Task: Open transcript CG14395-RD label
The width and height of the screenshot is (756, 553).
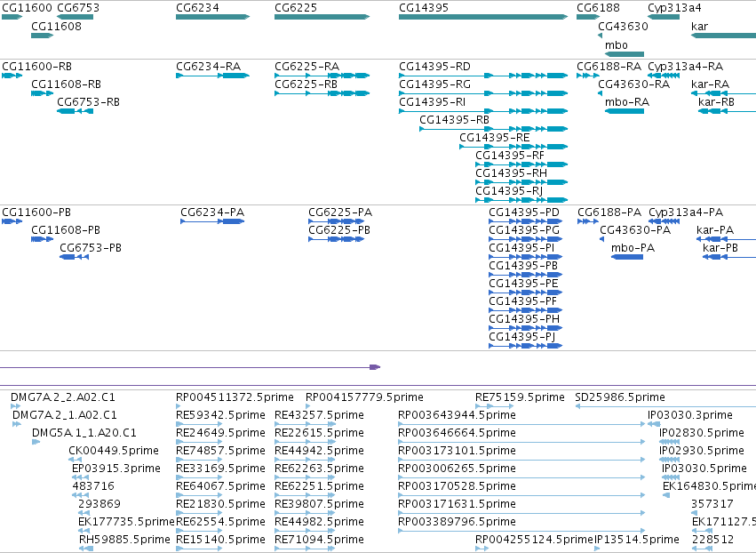Action: (x=435, y=67)
